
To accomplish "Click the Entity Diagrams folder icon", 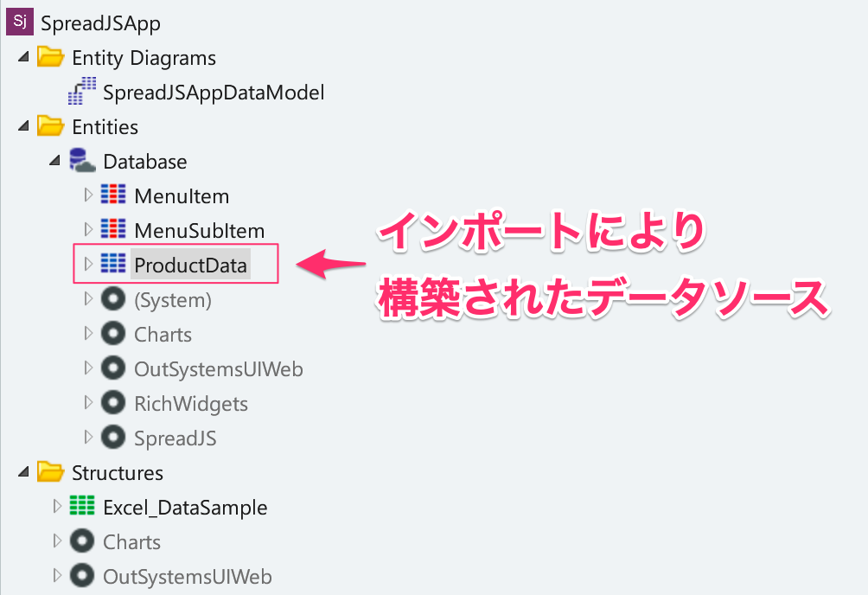I will (51, 56).
